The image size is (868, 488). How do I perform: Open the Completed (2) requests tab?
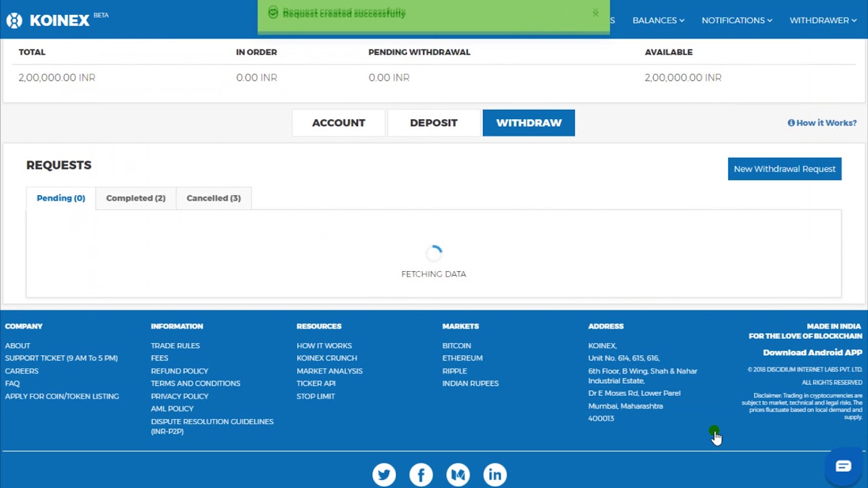[x=136, y=198]
